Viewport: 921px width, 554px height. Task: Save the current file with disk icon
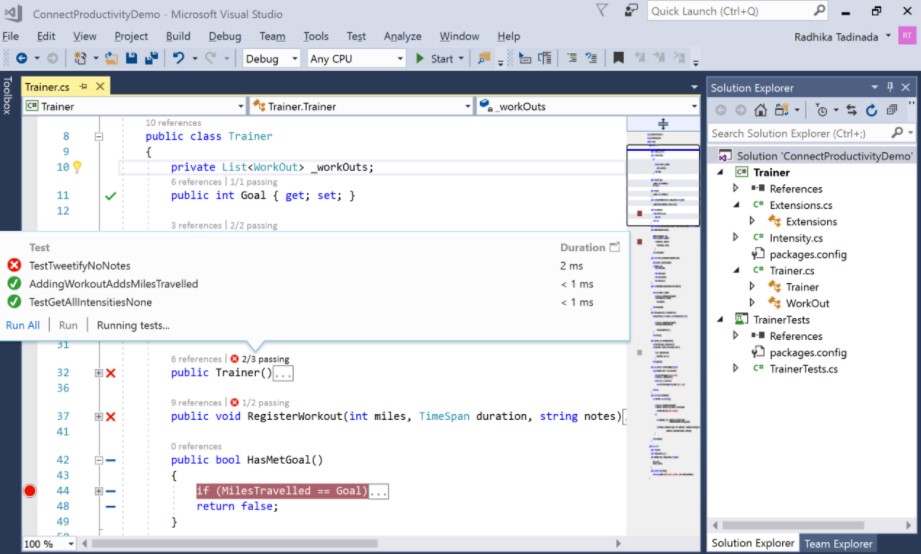pyautogui.click(x=132, y=58)
